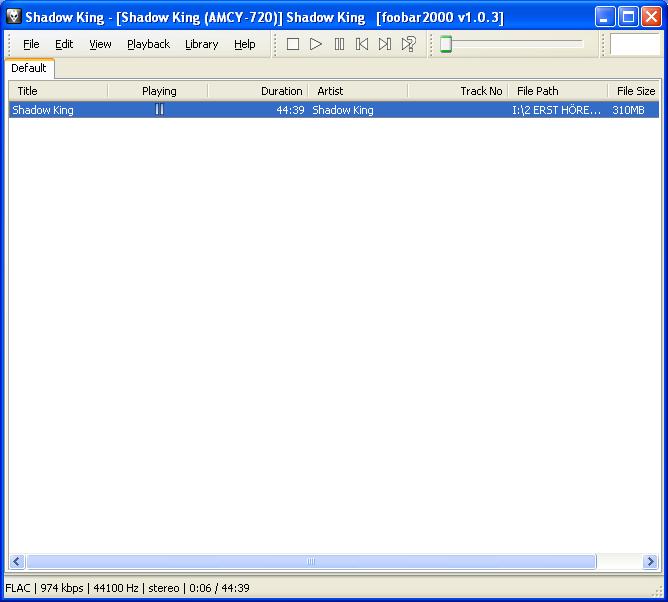Sort by the Duration column header
668x602 pixels.
pyautogui.click(x=258, y=91)
